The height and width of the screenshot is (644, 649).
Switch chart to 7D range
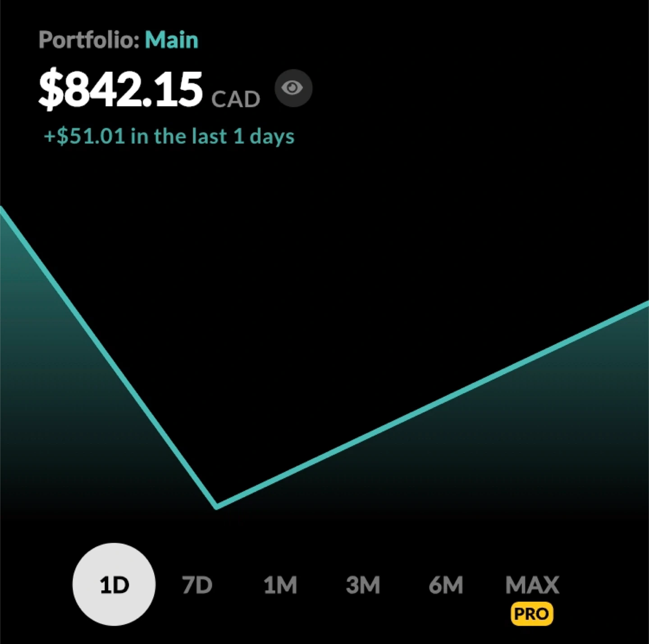(197, 585)
